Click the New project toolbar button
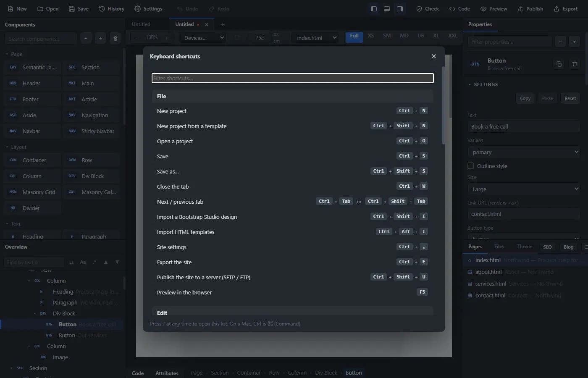This screenshot has width=588, height=378. tap(17, 8)
